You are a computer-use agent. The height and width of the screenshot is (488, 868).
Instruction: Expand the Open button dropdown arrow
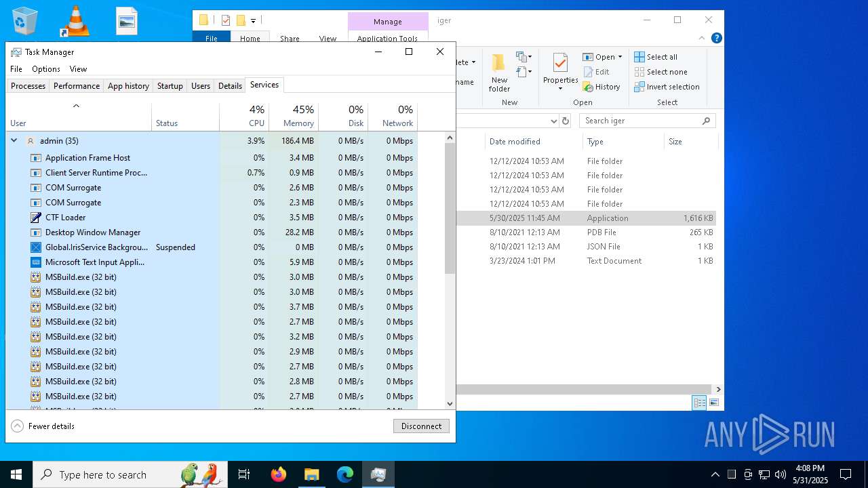tap(620, 57)
